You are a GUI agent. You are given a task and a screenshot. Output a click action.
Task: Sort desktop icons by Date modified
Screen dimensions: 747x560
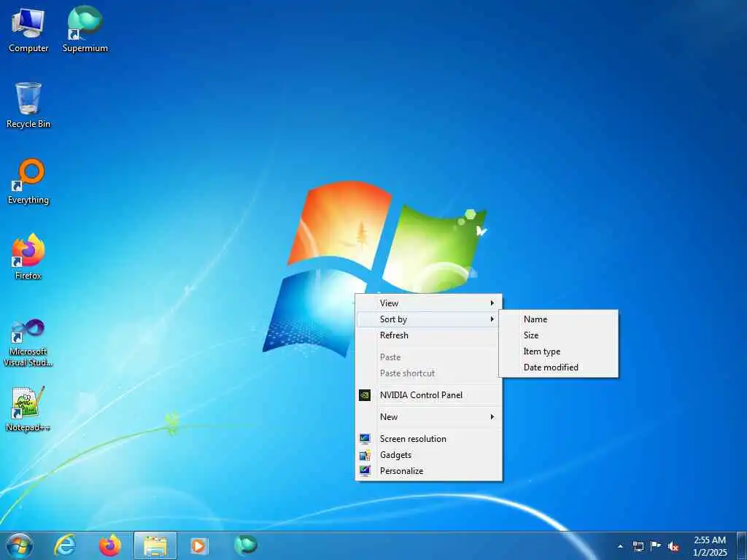pyautogui.click(x=558, y=367)
